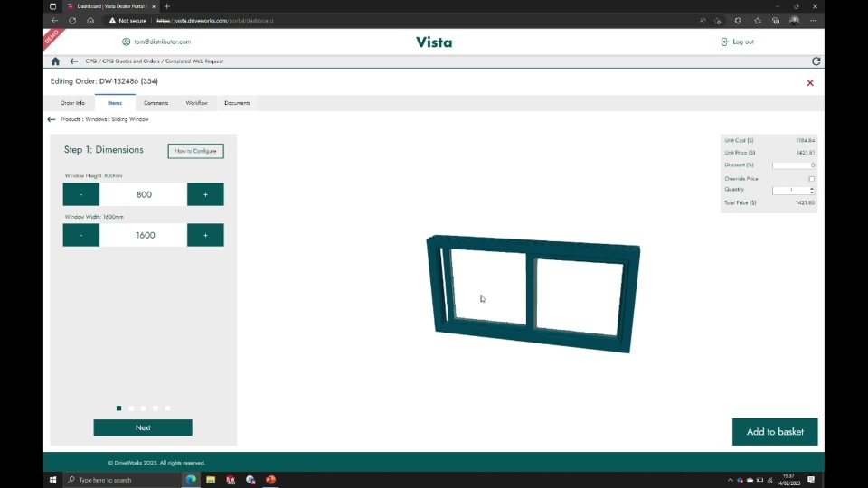Open a new browser tab

pyautogui.click(x=167, y=6)
